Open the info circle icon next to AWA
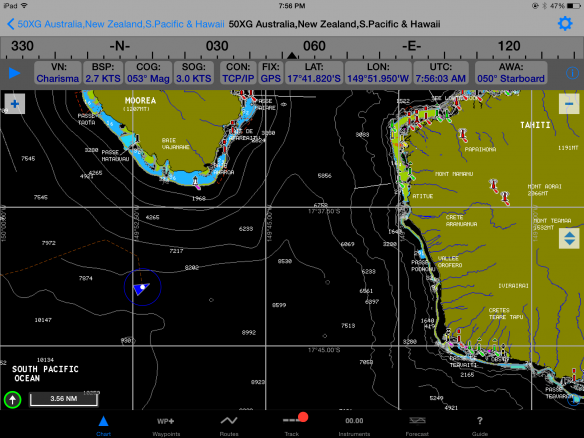The height and width of the screenshot is (438, 584). click(x=572, y=73)
